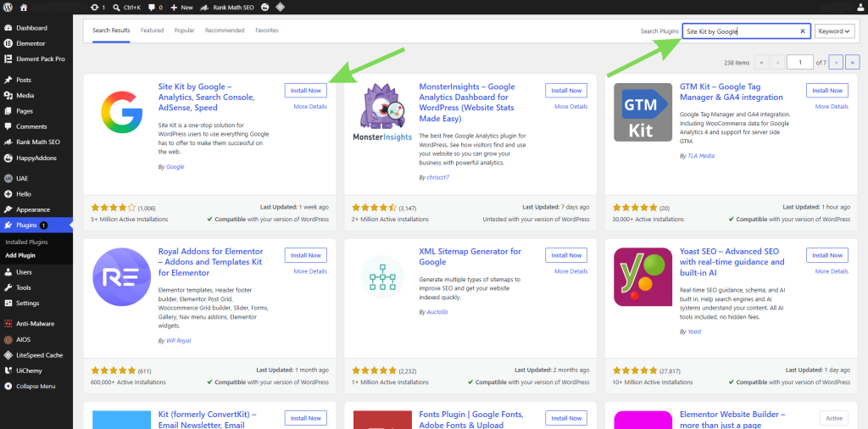Viewport: 868px width, 429px height.
Task: Open Elementor Website Builder plugin title
Action: point(732,420)
